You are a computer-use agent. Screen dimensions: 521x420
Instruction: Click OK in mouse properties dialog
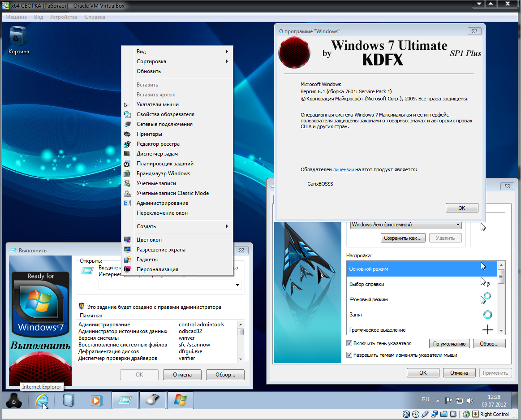coord(423,373)
